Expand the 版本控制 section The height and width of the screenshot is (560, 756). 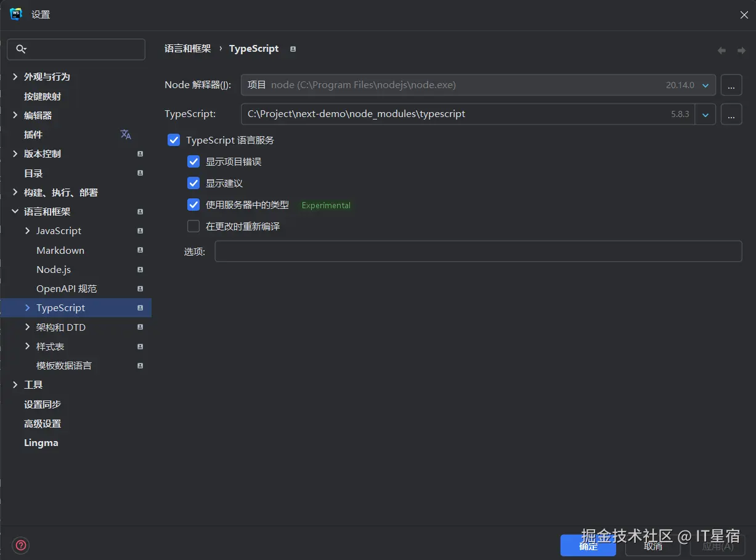pyautogui.click(x=15, y=154)
